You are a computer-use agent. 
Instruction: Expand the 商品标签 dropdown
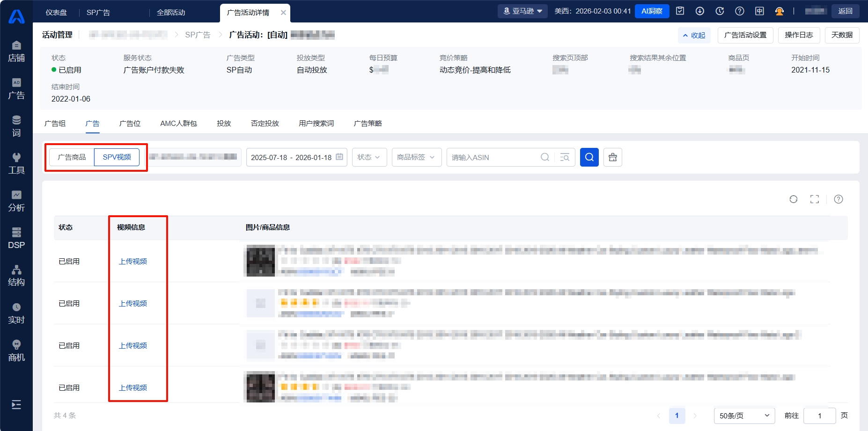coord(416,157)
